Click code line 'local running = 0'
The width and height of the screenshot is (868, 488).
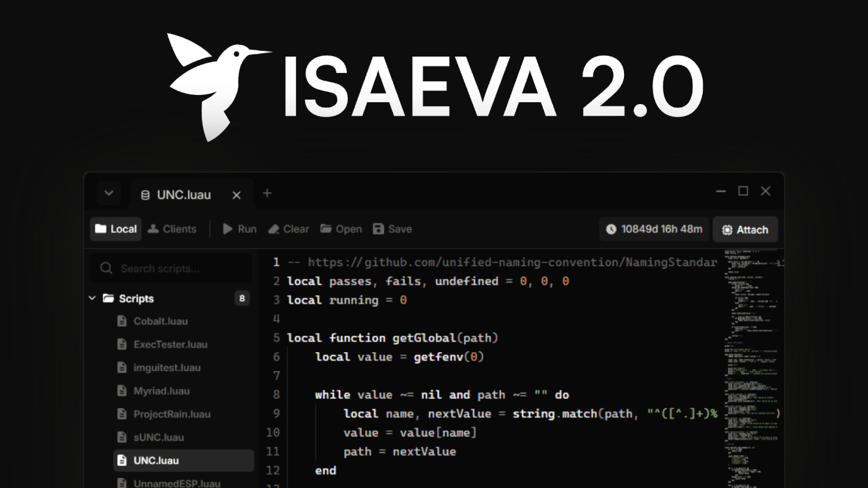(347, 300)
